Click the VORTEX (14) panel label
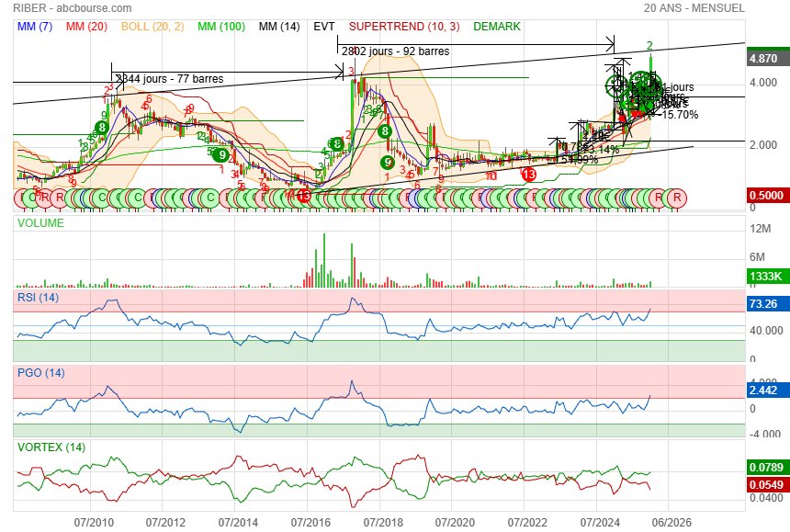Image resolution: width=790 pixels, height=532 pixels. pyautogui.click(x=51, y=447)
